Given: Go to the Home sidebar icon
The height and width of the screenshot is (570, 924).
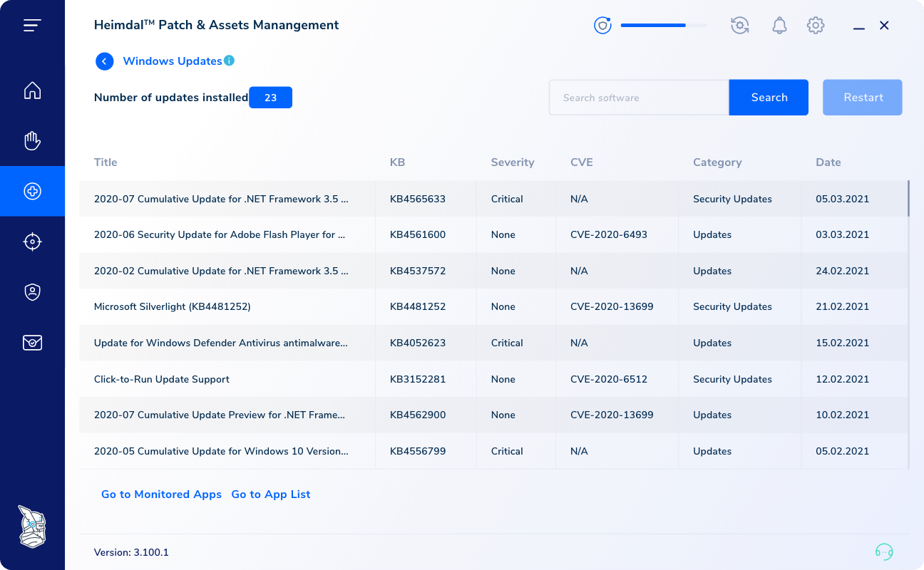Looking at the screenshot, I should pyautogui.click(x=32, y=90).
